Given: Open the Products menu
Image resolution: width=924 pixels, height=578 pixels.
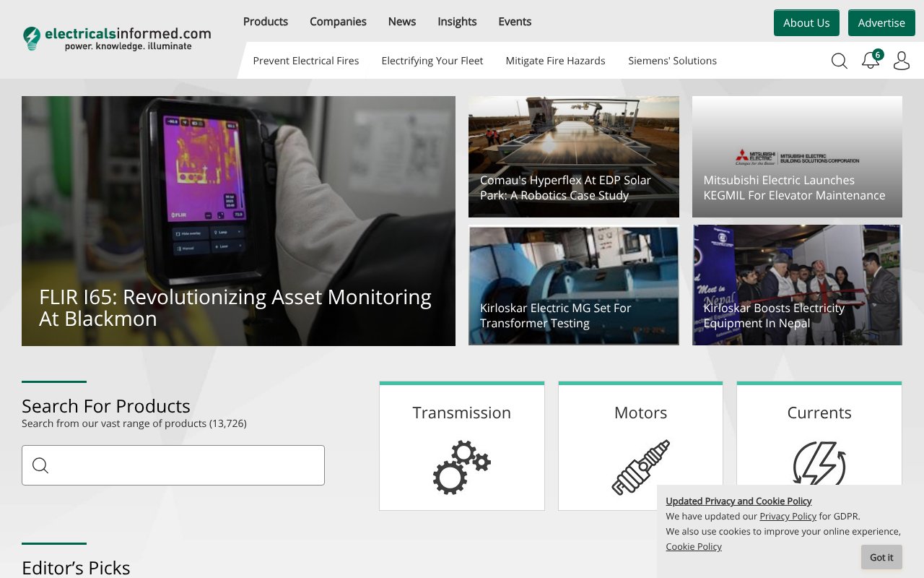Looking at the screenshot, I should (265, 22).
